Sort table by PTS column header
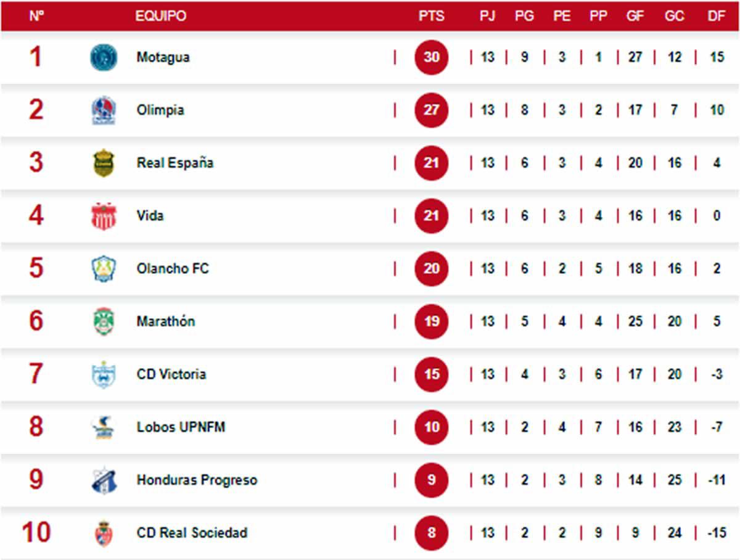The height and width of the screenshot is (560, 740). (x=431, y=16)
